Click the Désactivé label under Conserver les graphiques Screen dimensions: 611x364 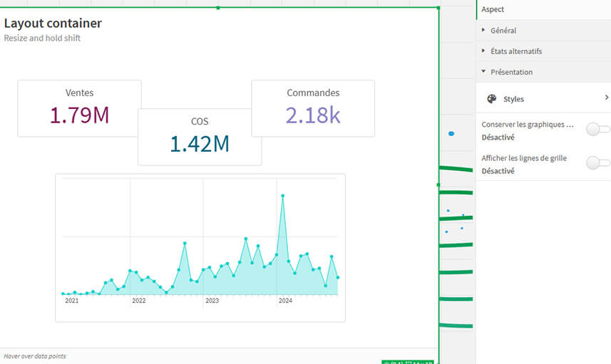click(498, 137)
